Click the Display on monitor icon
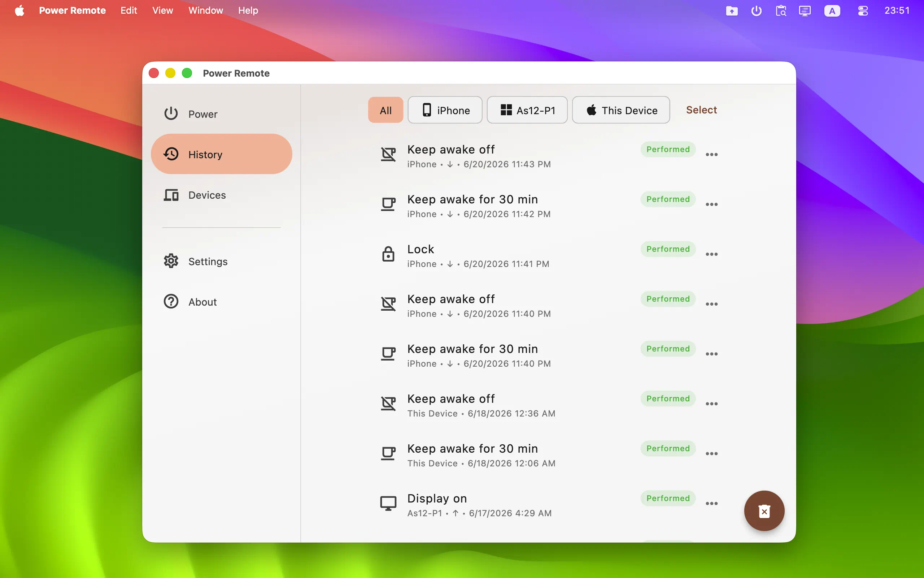The height and width of the screenshot is (578, 924). pyautogui.click(x=388, y=503)
